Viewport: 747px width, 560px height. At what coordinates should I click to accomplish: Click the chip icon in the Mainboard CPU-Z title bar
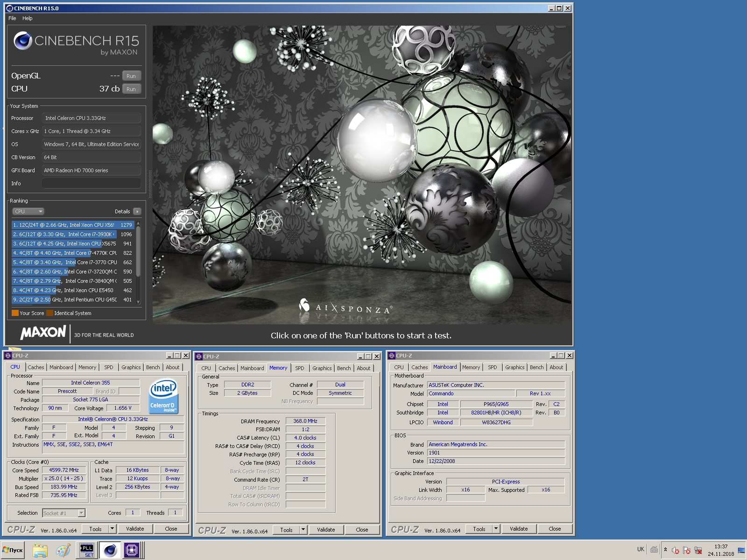coord(392,356)
